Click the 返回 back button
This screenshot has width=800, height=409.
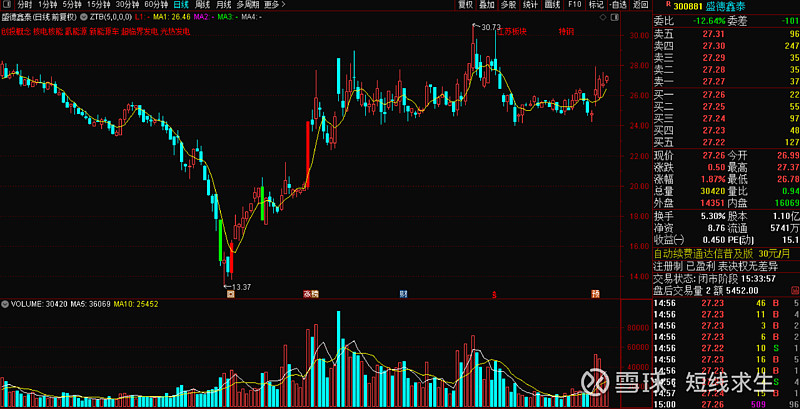tap(640, 5)
